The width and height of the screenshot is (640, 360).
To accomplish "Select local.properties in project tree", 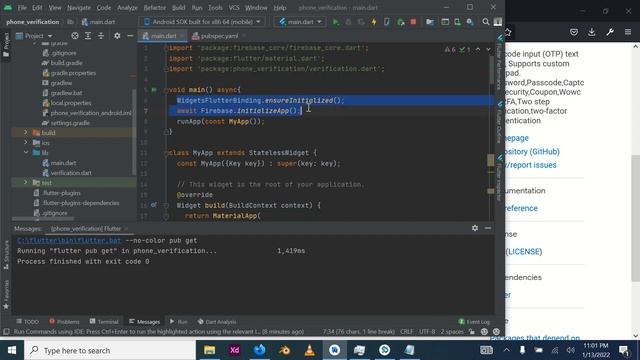I will 71,103.
